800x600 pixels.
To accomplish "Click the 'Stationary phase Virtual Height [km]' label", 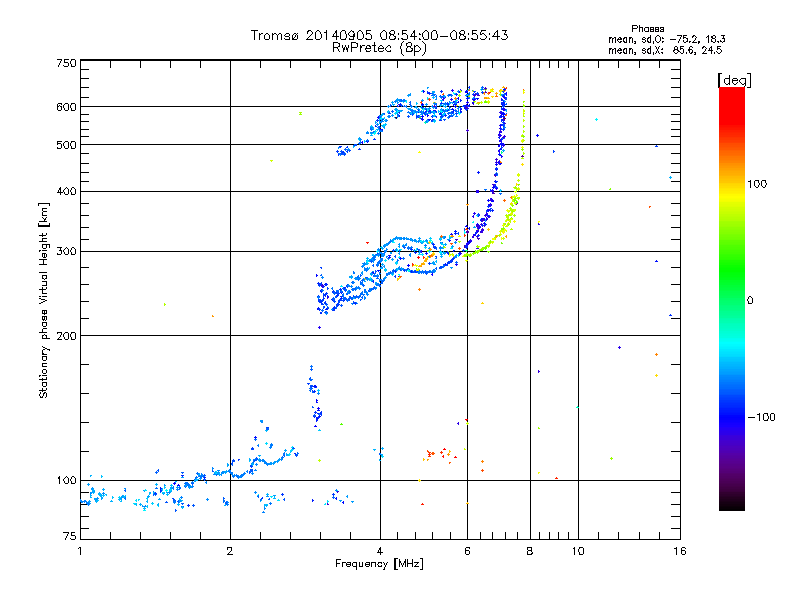I will tap(43, 301).
